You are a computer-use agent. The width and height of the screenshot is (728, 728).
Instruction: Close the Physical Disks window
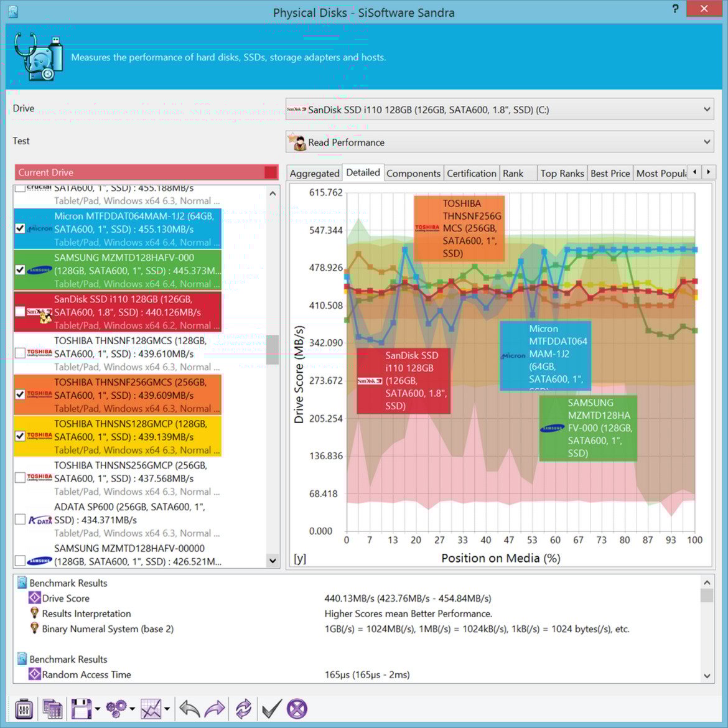tap(704, 8)
